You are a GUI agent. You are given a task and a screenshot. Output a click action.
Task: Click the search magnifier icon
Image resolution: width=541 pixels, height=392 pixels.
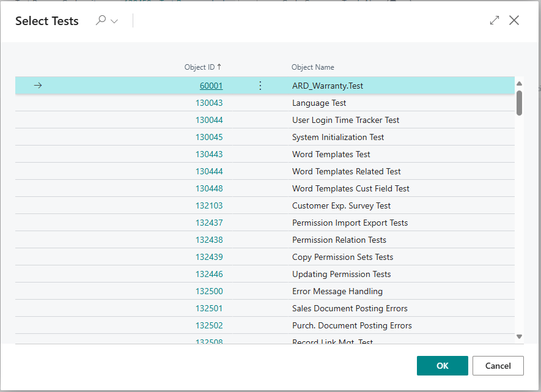pyautogui.click(x=101, y=21)
